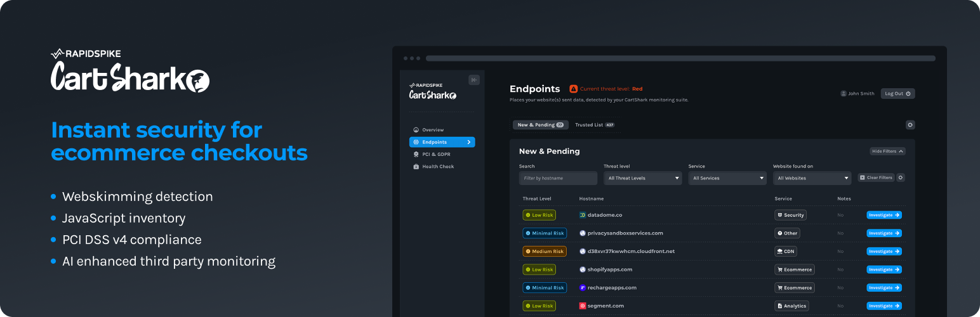Click the mock browser address bar
Viewport: 980px width, 317px height.
(x=680, y=58)
